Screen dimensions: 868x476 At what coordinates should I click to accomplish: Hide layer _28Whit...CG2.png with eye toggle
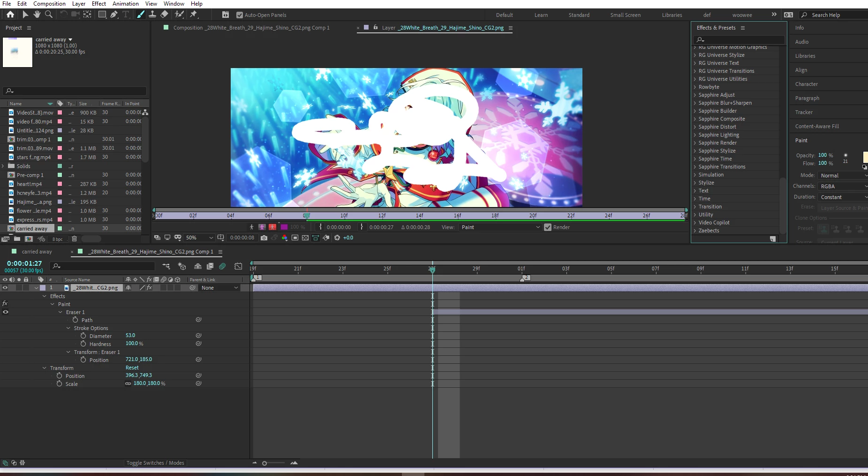5,288
